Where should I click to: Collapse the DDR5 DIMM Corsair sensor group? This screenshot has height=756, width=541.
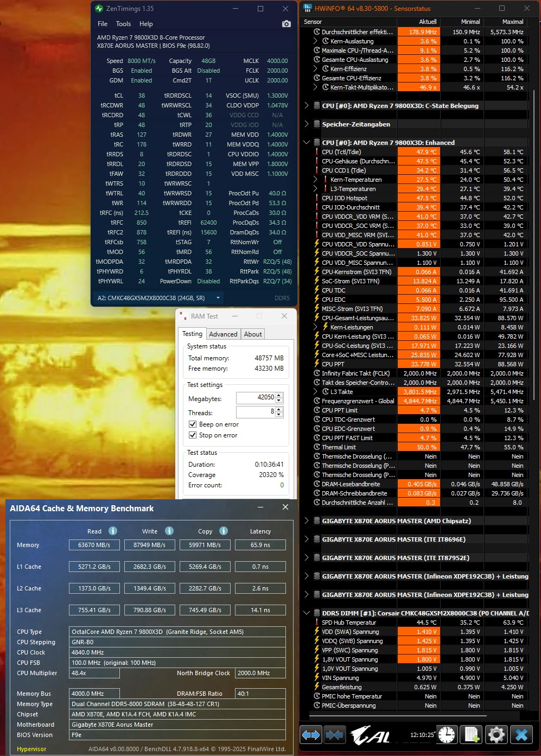307,613
